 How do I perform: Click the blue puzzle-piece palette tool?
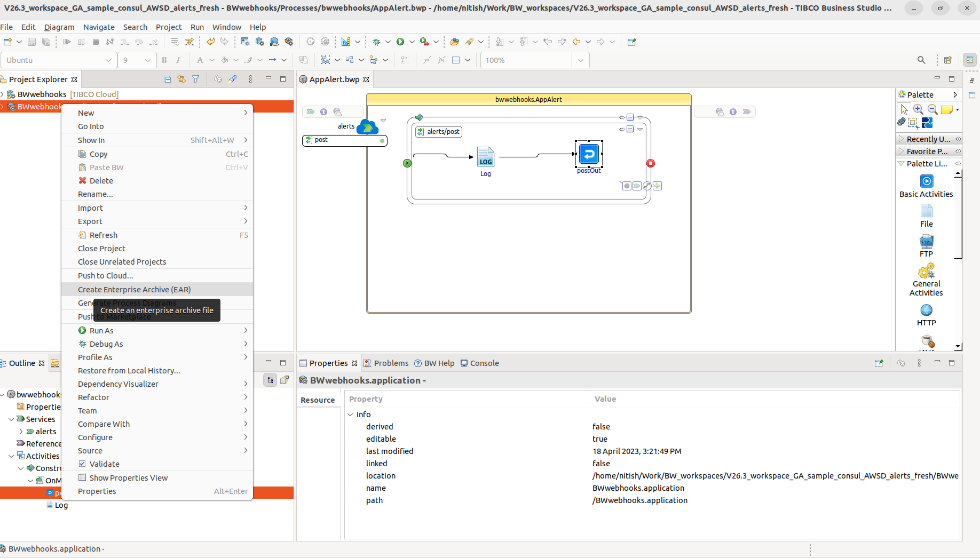point(927,123)
